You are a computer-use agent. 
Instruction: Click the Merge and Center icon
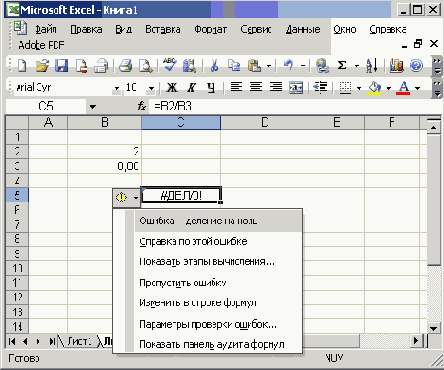point(296,87)
